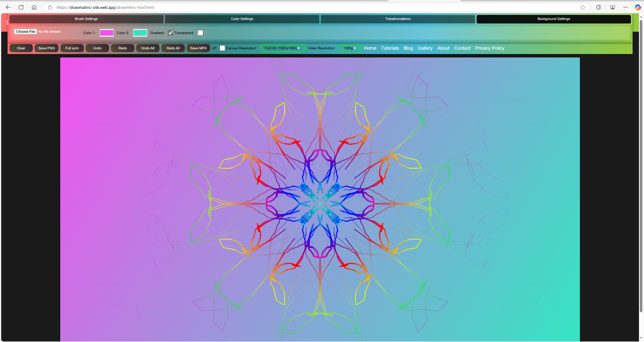Screen dimensions: 644x342
Task: Click the Choose File button
Action: pyautogui.click(x=25, y=32)
